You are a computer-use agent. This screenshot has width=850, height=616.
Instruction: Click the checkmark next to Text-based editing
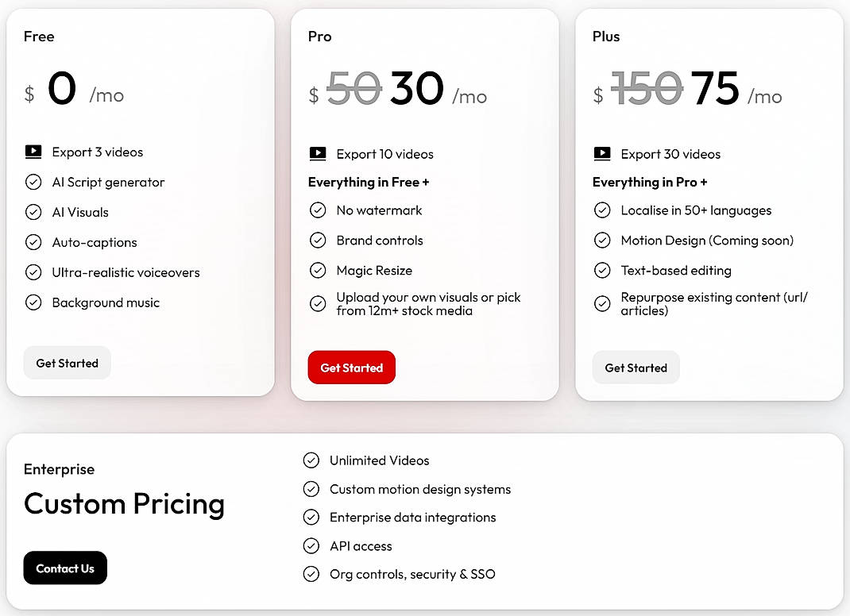coord(601,270)
